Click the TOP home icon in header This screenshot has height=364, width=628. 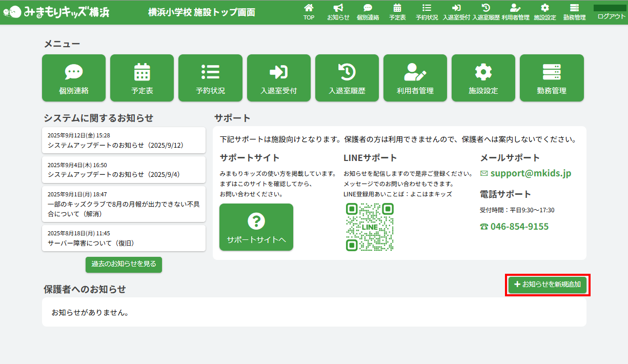click(309, 12)
